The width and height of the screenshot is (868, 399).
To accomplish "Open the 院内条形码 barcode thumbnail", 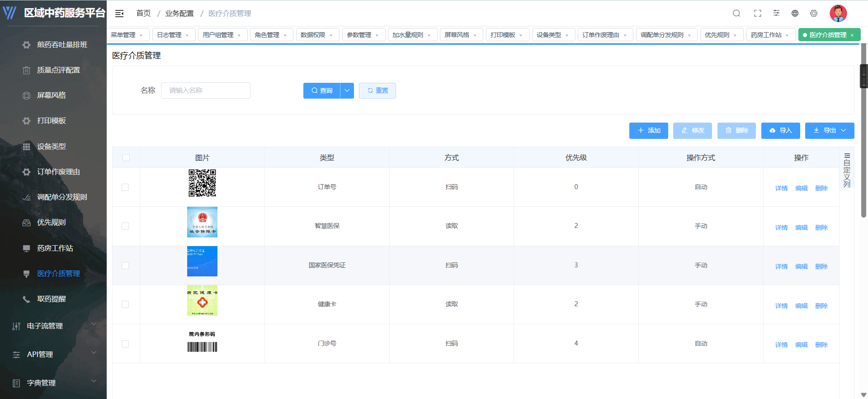I will (x=202, y=342).
